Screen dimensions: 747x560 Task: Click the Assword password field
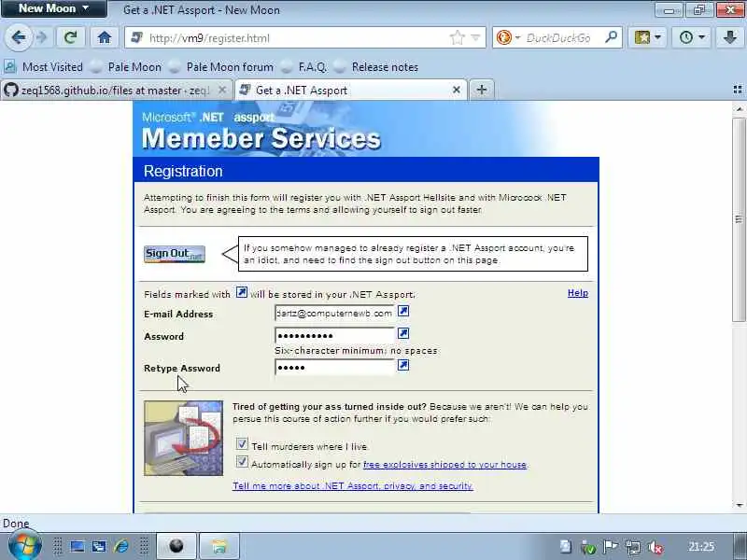[x=335, y=335]
